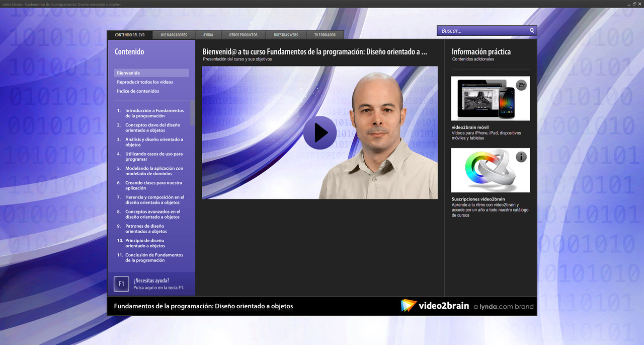The image size is (644, 345).
Task: Play the welcome video
Action: [x=319, y=133]
